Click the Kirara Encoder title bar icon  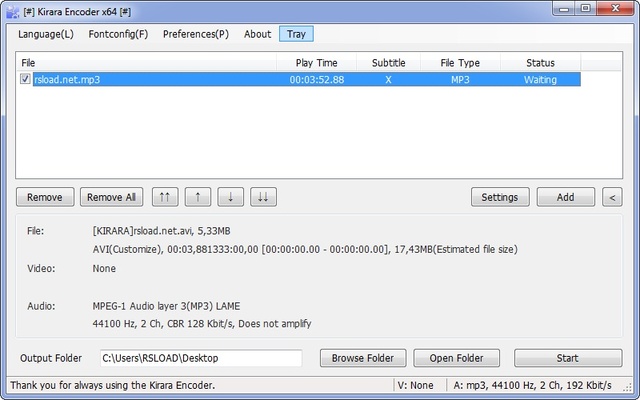(13, 12)
